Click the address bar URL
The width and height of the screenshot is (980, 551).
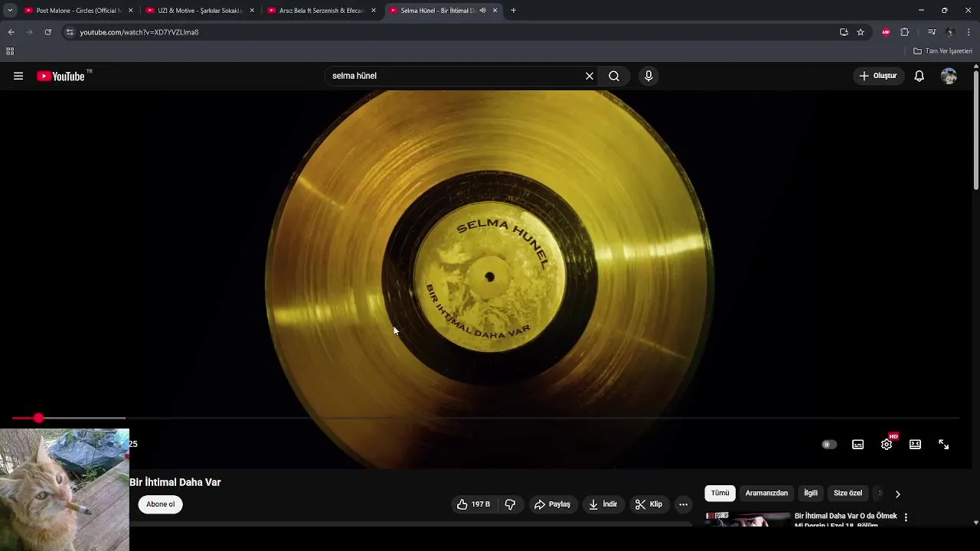[x=139, y=32]
